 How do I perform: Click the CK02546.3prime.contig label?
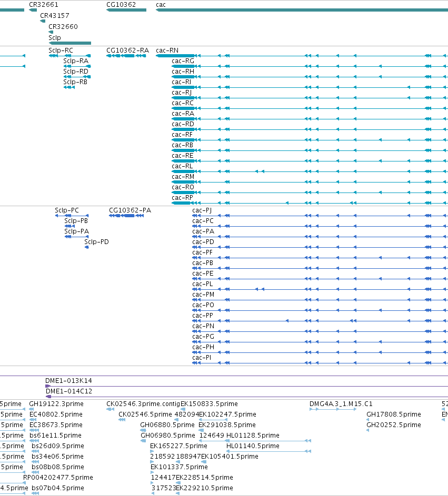click(x=143, y=403)
